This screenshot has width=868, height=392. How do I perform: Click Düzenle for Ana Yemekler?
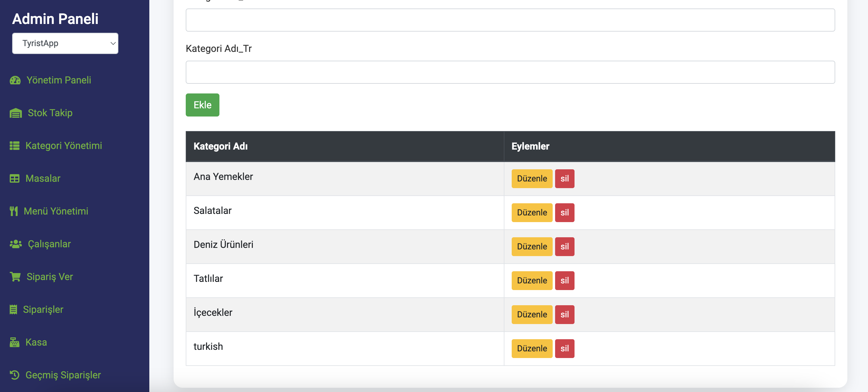(532, 178)
